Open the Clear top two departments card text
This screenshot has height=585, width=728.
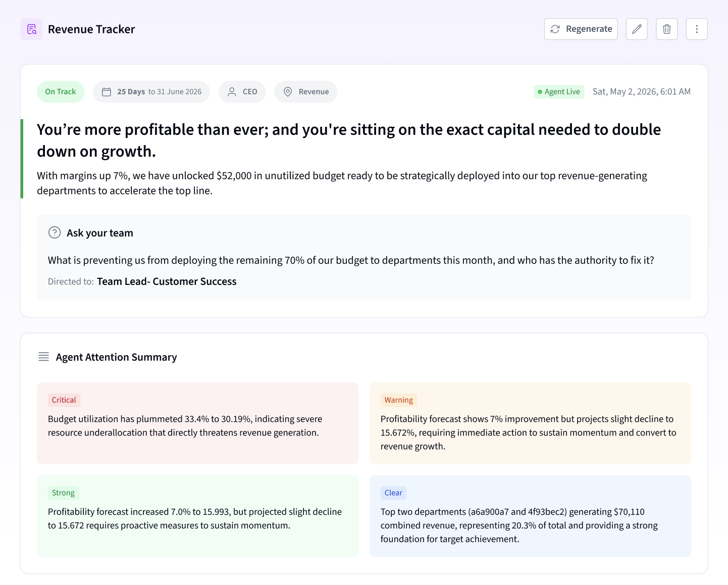tap(519, 525)
